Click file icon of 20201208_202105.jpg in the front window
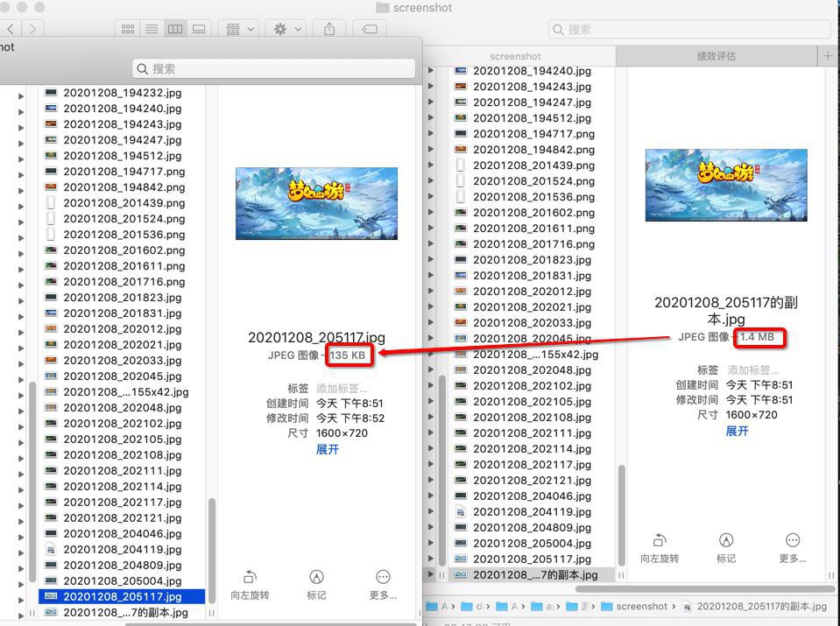This screenshot has width=840, height=626. coord(51,440)
